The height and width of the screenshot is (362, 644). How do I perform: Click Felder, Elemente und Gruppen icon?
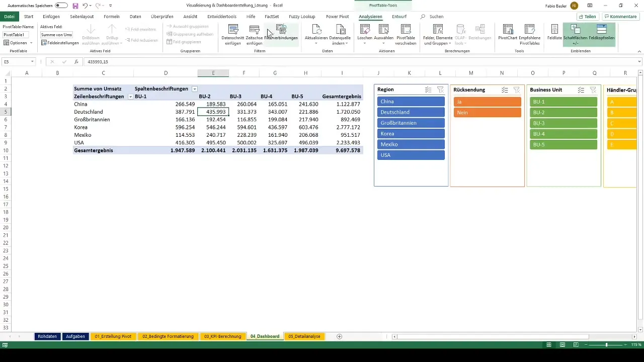[438, 29]
